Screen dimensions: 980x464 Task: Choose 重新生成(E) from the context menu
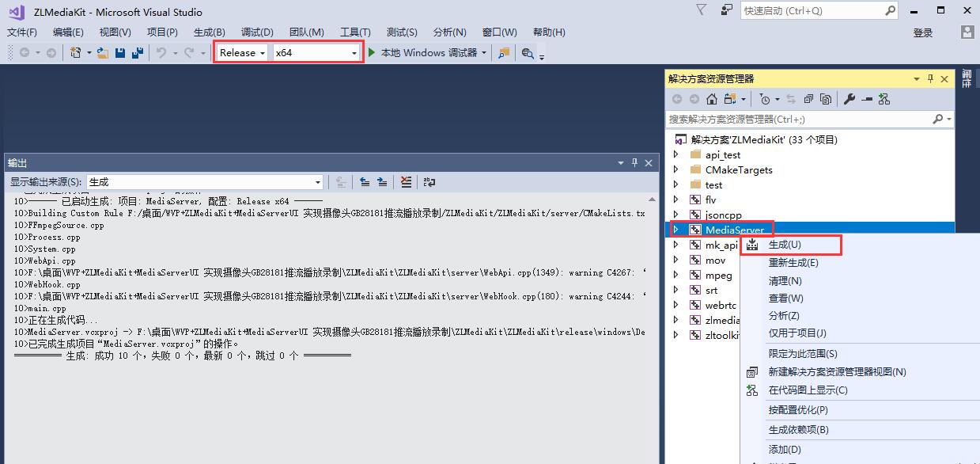pyautogui.click(x=793, y=263)
